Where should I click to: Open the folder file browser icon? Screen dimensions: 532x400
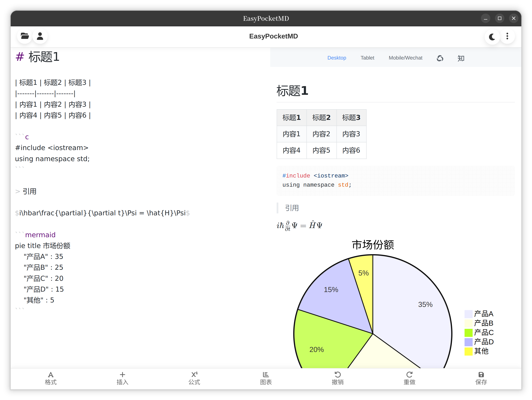click(24, 36)
